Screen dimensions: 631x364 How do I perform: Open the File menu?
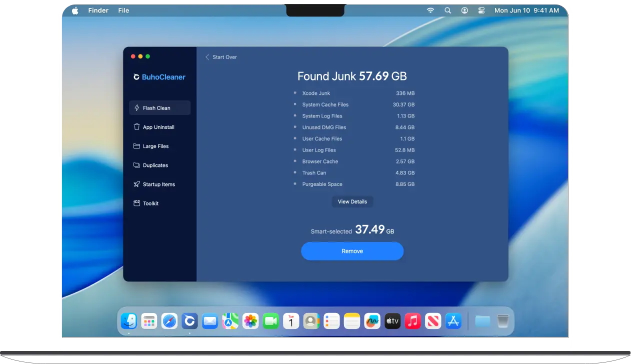click(123, 10)
